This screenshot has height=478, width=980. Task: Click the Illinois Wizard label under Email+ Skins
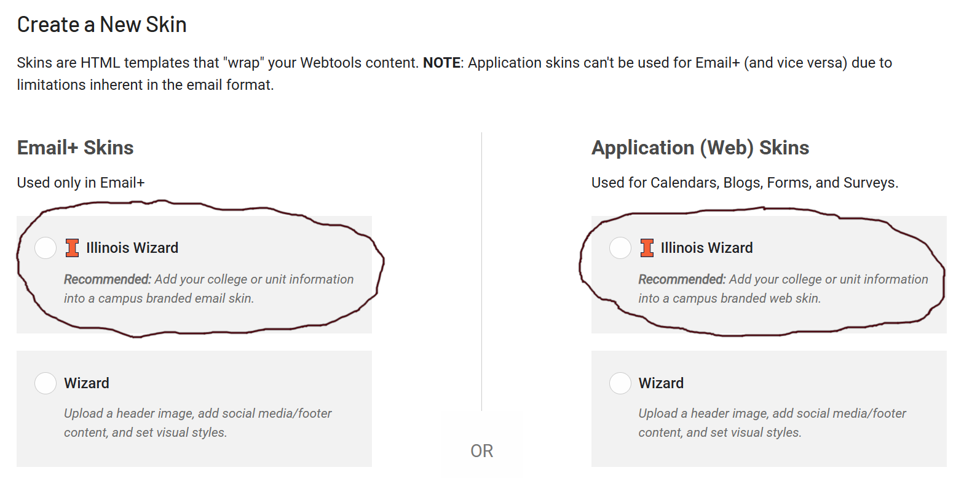coord(132,248)
